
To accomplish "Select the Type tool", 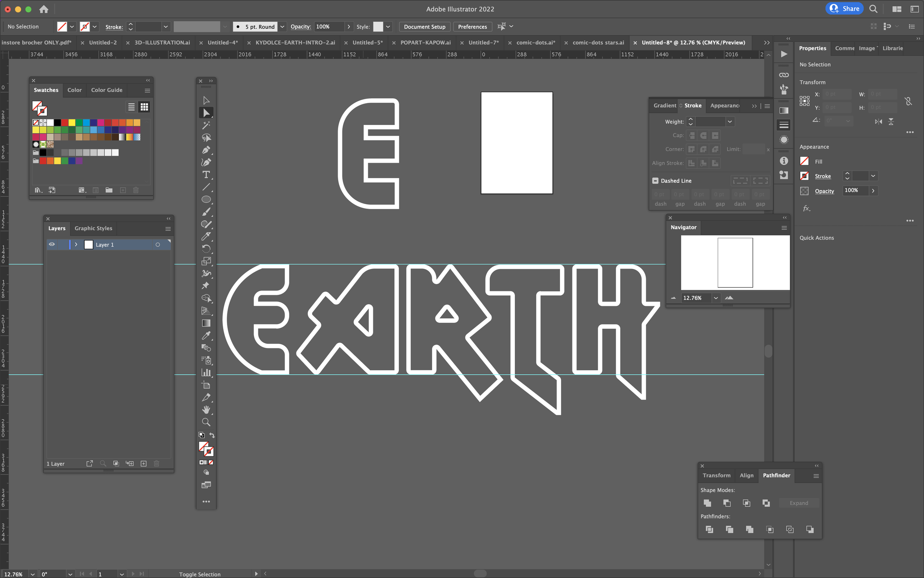I will 206,175.
